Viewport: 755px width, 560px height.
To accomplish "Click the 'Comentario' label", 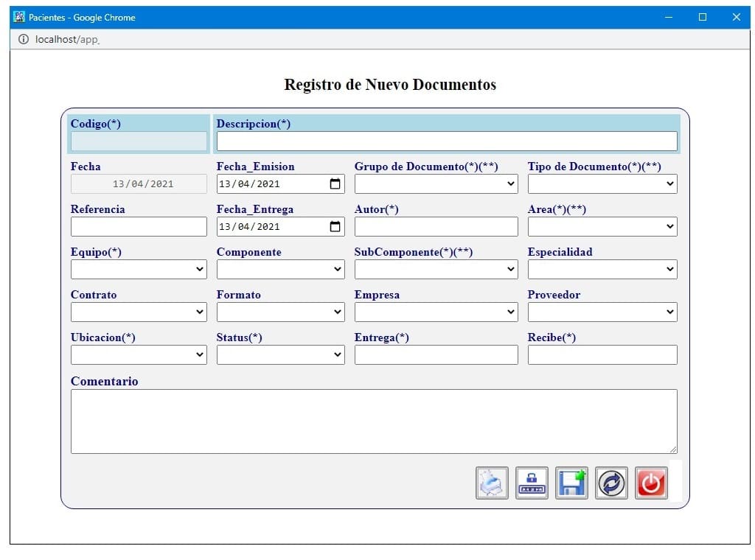I will pyautogui.click(x=105, y=381).
